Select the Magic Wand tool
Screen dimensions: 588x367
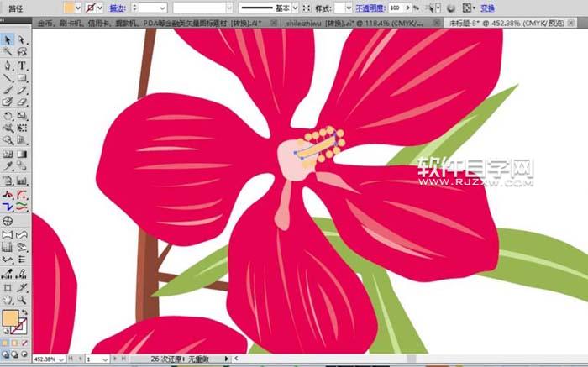8,52
